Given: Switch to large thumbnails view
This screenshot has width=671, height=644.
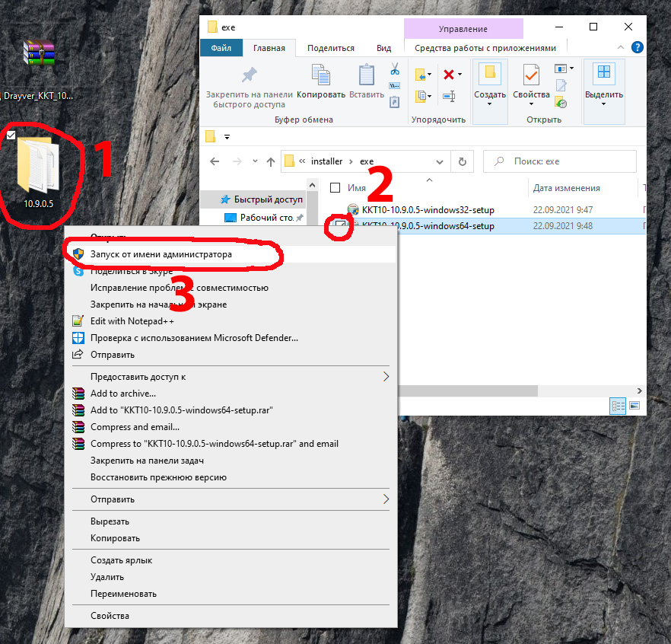Looking at the screenshot, I should point(634,406).
